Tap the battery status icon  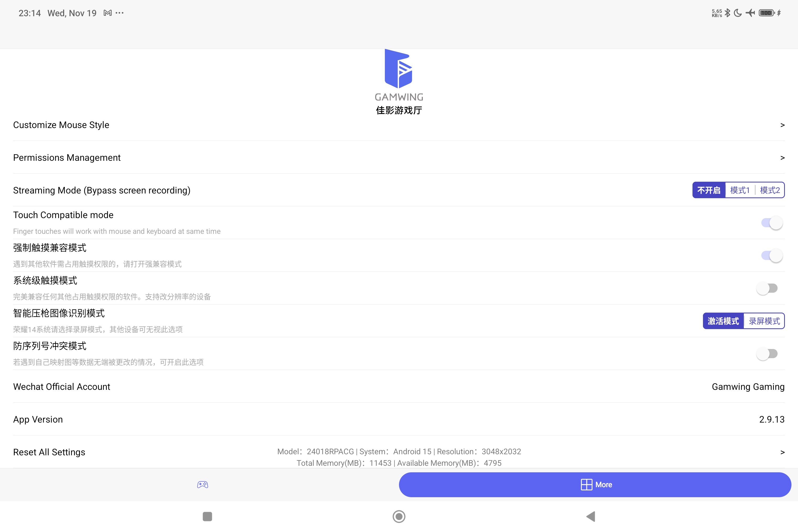766,13
